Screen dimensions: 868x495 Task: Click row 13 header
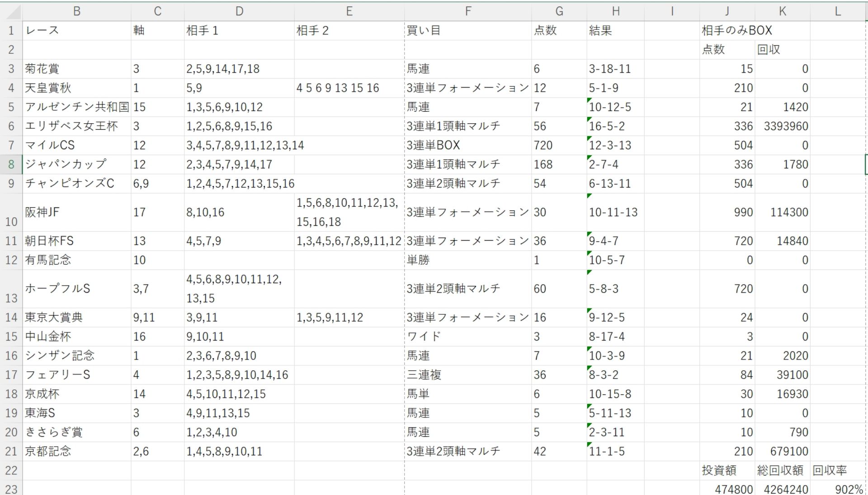[x=11, y=289]
